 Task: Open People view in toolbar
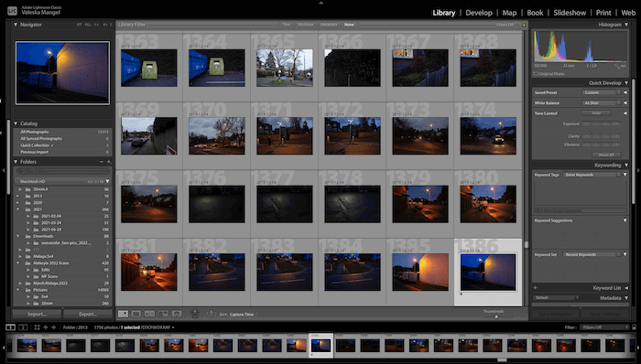[x=177, y=314]
